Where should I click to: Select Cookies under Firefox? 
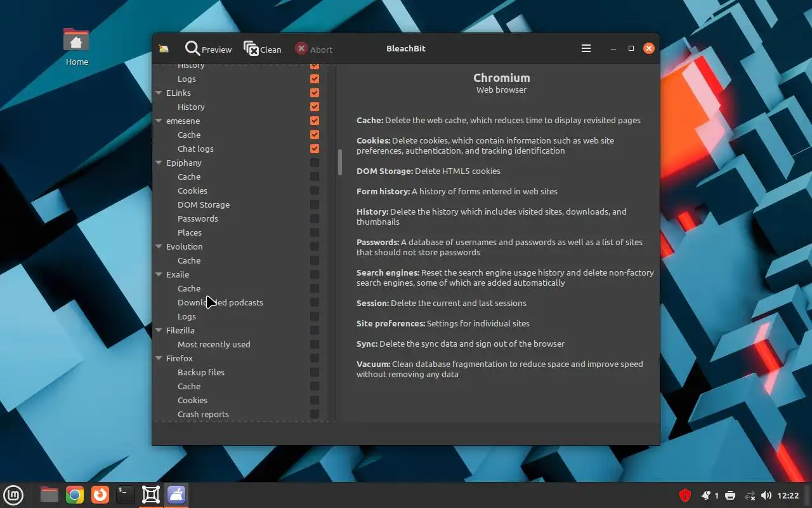(x=192, y=400)
